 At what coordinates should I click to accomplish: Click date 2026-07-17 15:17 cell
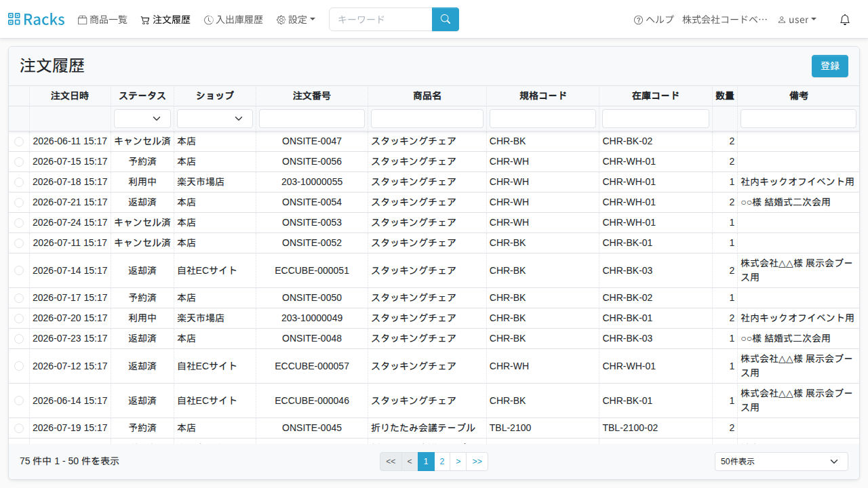point(70,298)
